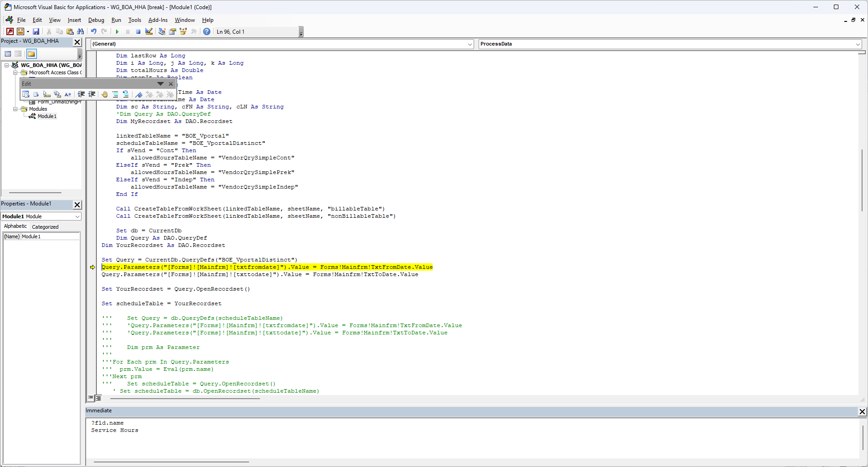
Task: Toggle Breakpoint hand icon in Edit toolbar
Action: pos(105,94)
